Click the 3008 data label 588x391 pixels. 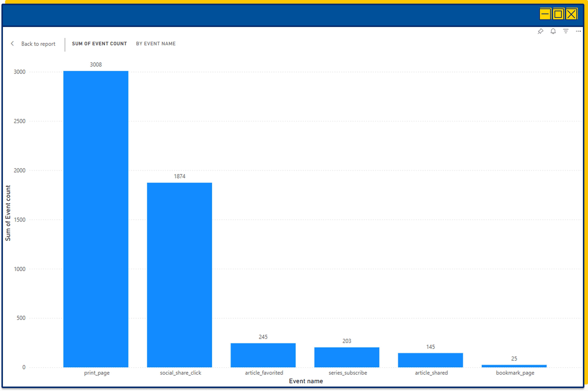[96, 65]
